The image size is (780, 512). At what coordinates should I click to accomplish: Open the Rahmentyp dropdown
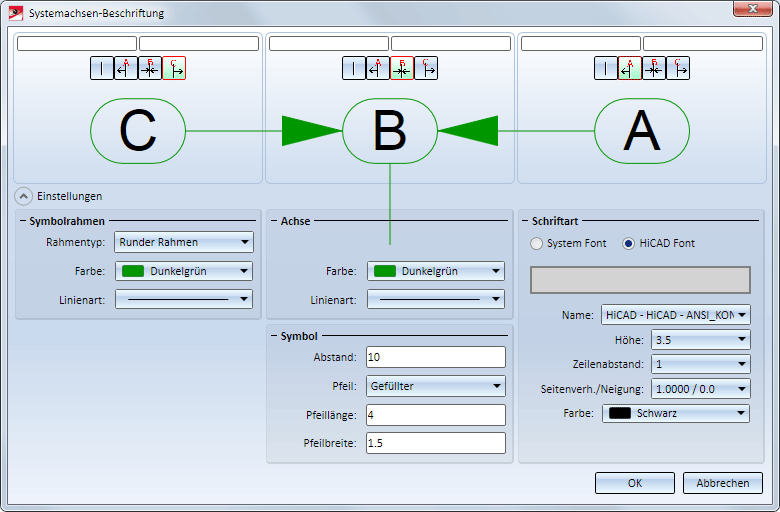click(184, 242)
